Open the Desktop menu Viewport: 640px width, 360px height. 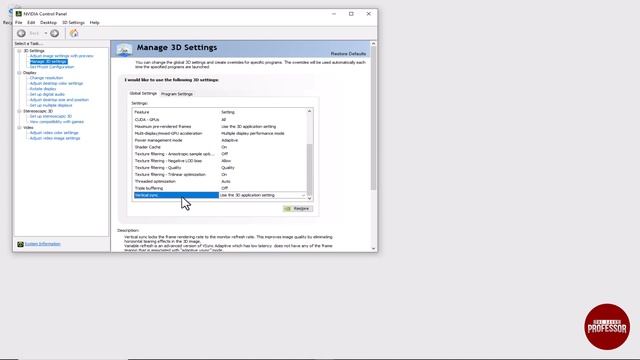[48, 22]
